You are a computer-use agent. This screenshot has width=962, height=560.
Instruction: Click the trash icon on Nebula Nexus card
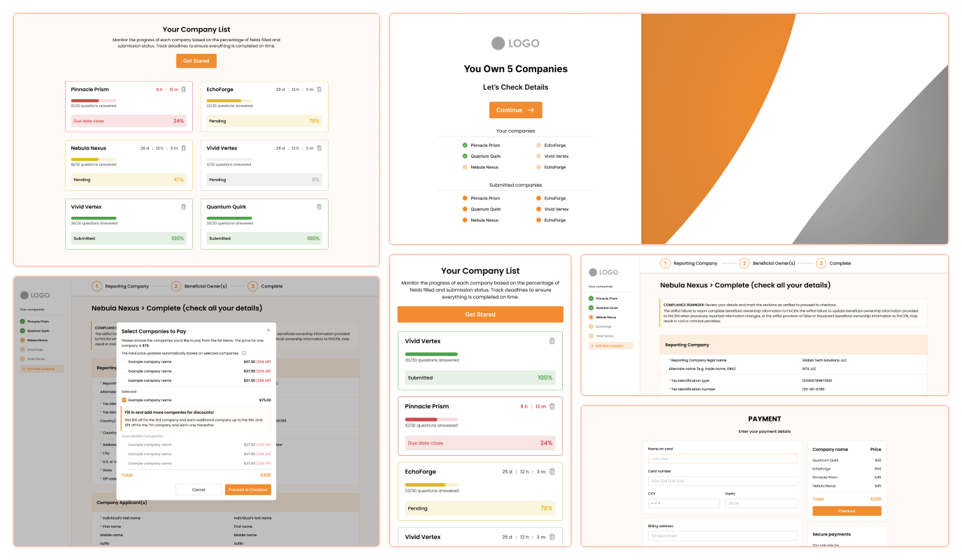[184, 148]
